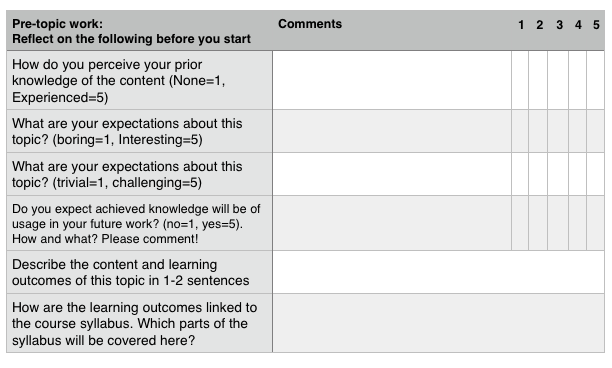
Task: Select rating 4 for trivial/challenging row
Action: tap(577, 174)
